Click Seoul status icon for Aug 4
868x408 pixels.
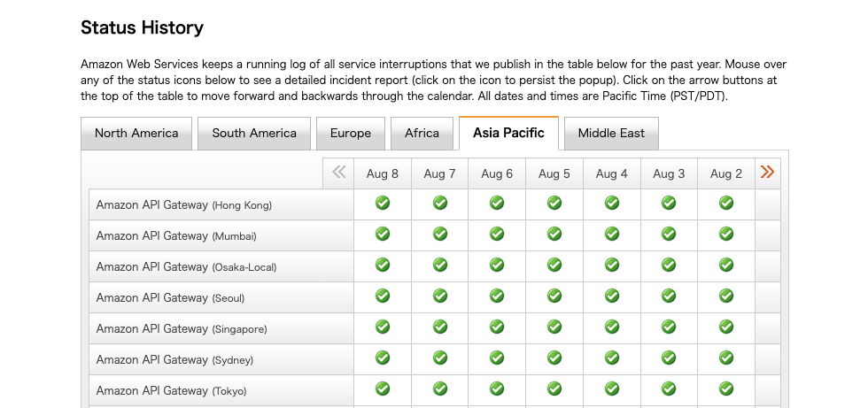[612, 296]
